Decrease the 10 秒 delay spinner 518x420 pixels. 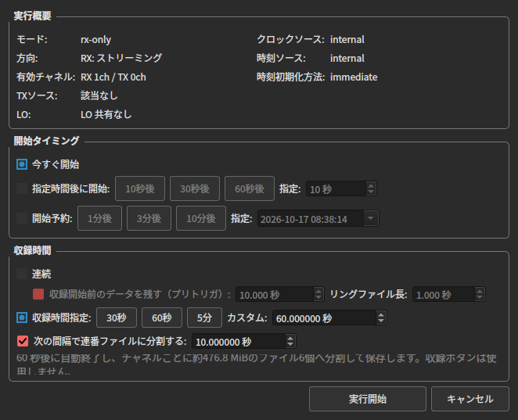371,192
